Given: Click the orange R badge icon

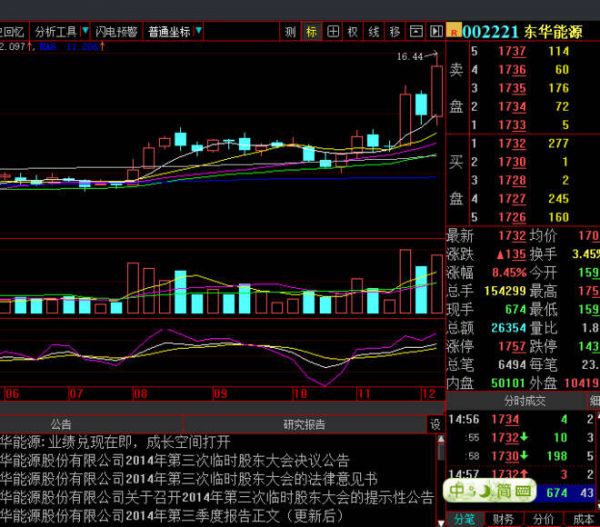Looking at the screenshot, I should click(x=454, y=31).
